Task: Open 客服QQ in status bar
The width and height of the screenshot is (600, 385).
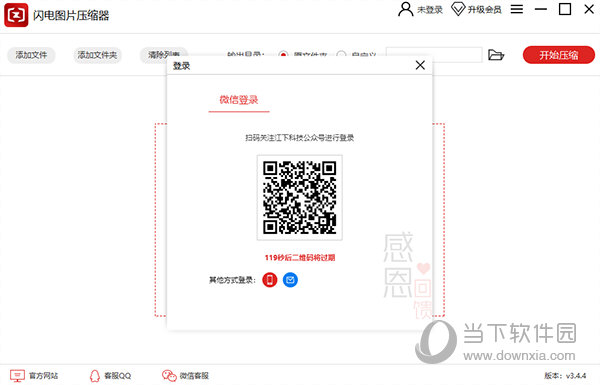Action: [110, 376]
